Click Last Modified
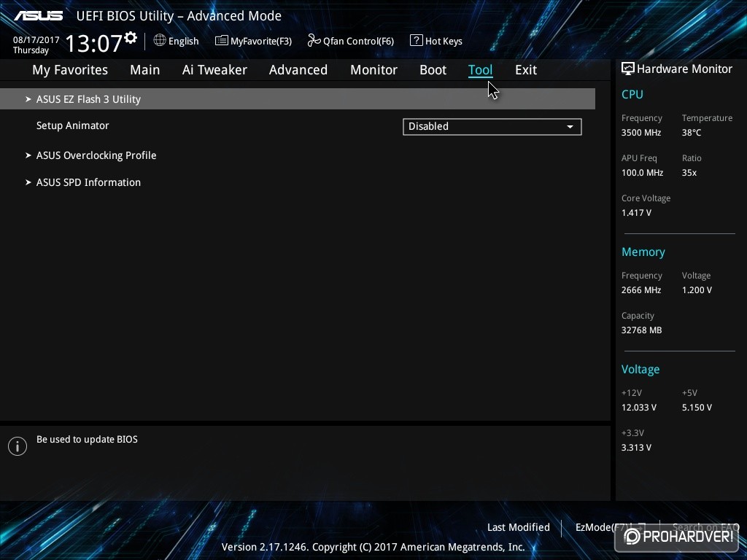The image size is (747, 560). pos(519,527)
